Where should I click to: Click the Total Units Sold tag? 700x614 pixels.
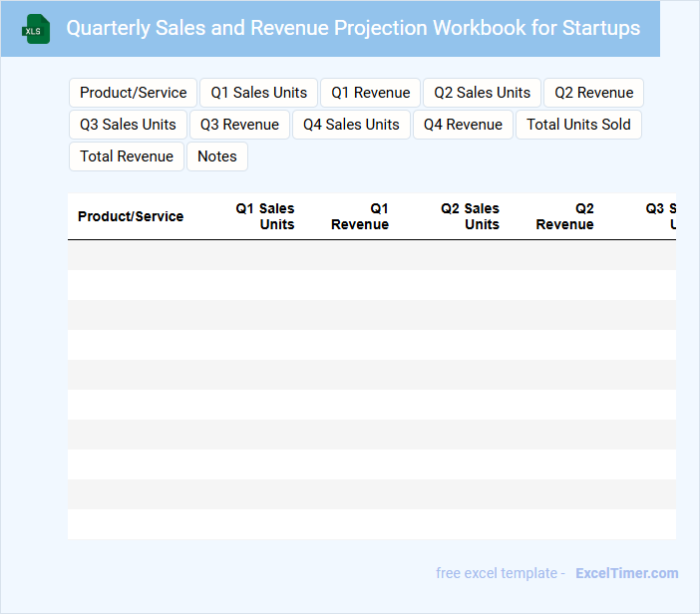(578, 125)
